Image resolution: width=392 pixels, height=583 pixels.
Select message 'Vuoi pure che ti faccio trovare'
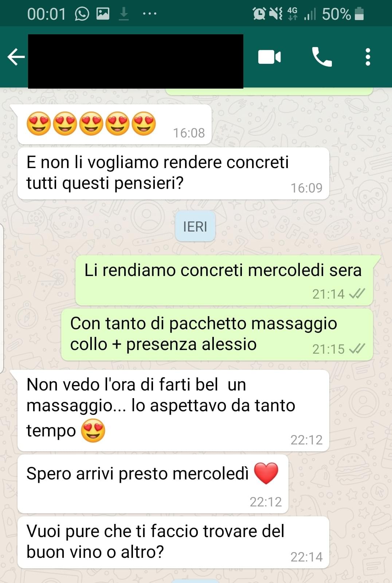pos(173,542)
